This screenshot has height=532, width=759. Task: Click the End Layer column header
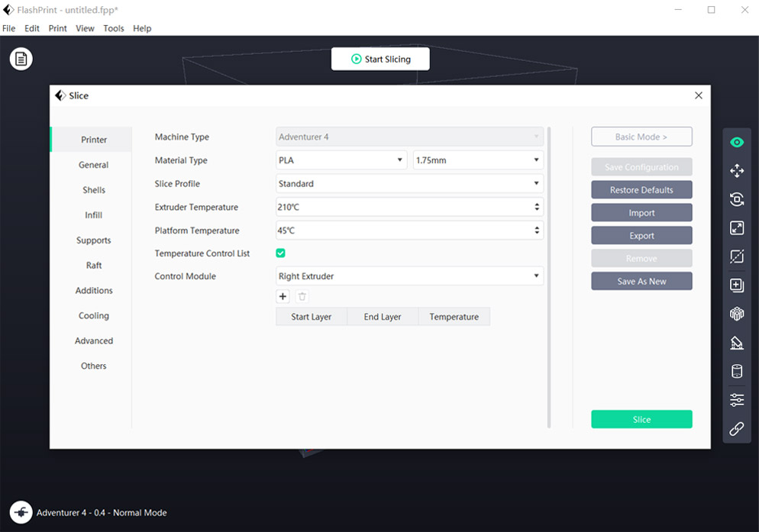(x=383, y=317)
